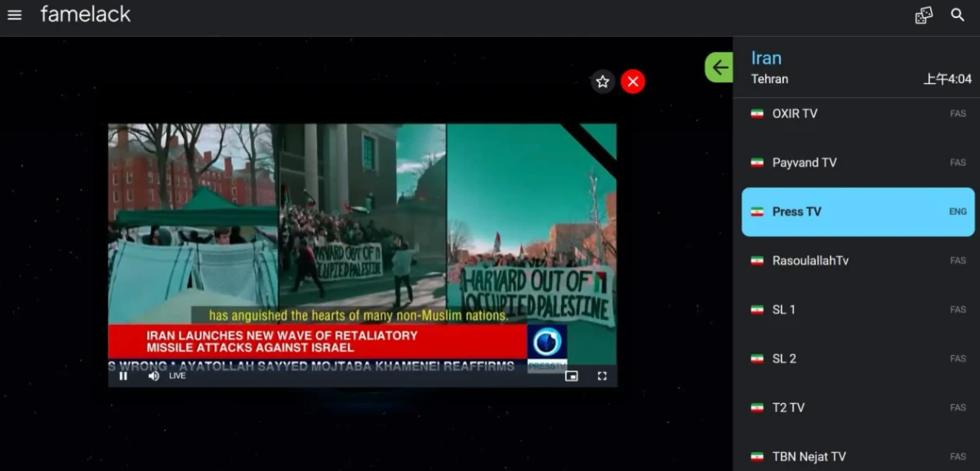Image resolution: width=980 pixels, height=471 pixels.
Task: Open the RasoulallahTv channel
Action: [x=857, y=260]
